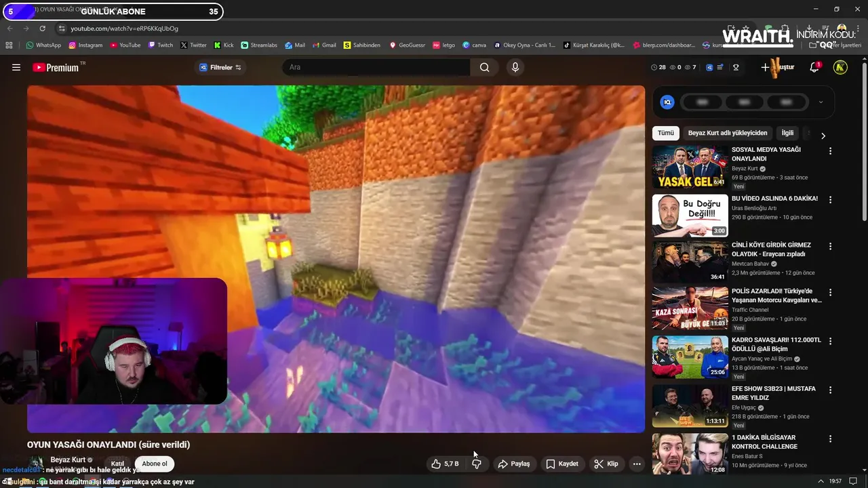This screenshot has height=488, width=868.
Task: Click into the Ara search field
Action: [376, 67]
